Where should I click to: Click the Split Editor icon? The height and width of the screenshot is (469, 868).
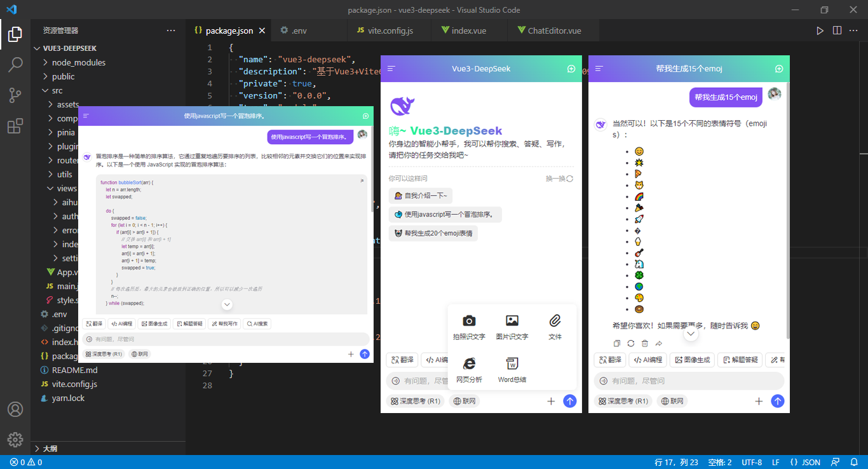point(837,31)
